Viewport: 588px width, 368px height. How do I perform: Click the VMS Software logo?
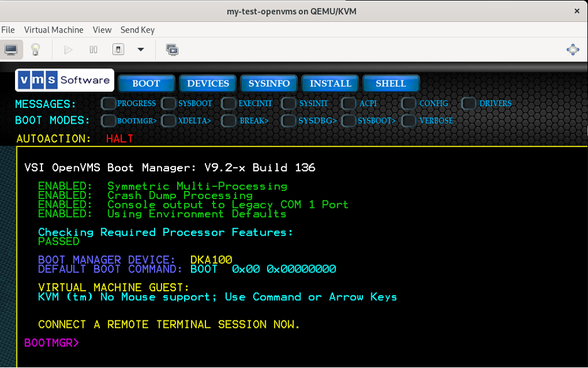[x=63, y=80]
